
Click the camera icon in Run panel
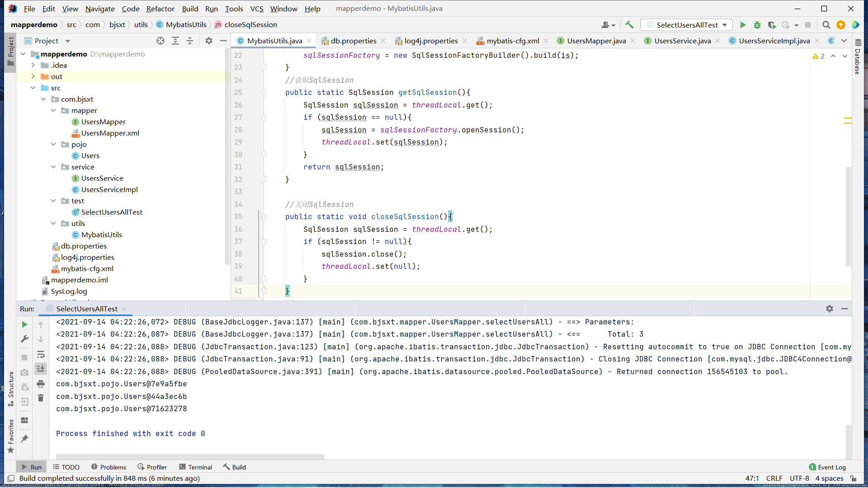point(24,372)
